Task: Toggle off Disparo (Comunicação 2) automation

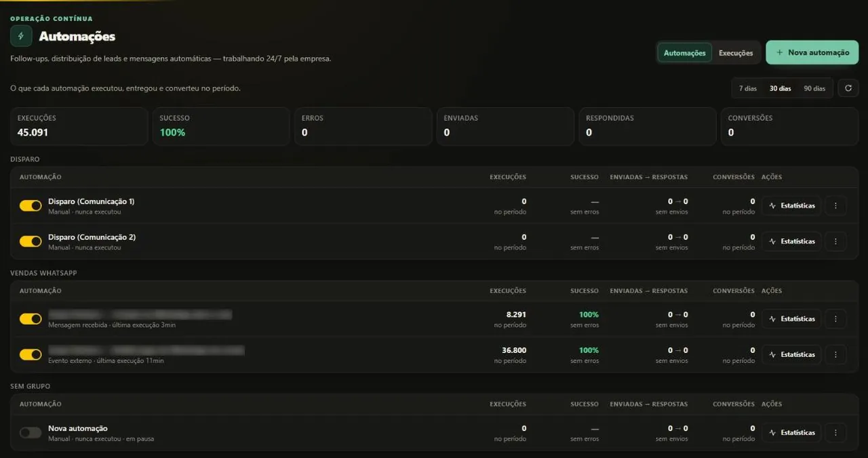Action: (x=31, y=242)
